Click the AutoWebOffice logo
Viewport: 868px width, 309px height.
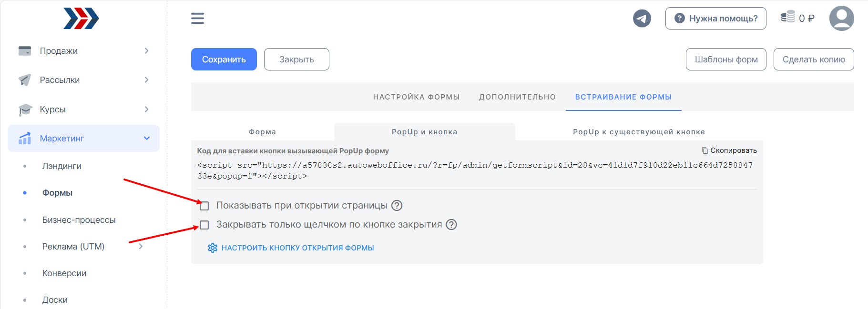[x=81, y=19]
